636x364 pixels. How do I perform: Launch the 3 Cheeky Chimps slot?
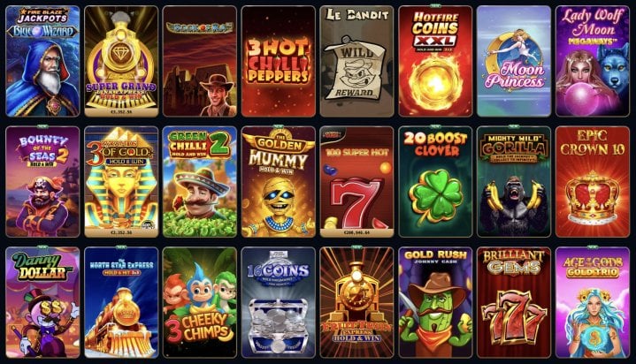200,302
